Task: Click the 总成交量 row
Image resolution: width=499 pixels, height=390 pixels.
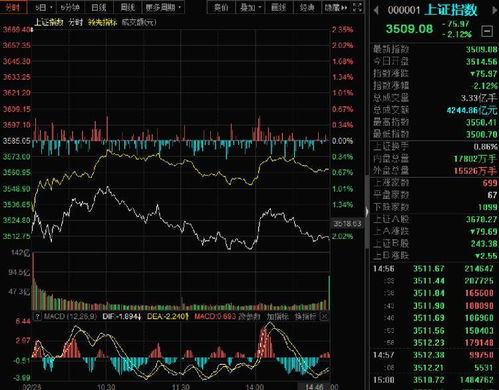Action: pyautogui.click(x=435, y=98)
